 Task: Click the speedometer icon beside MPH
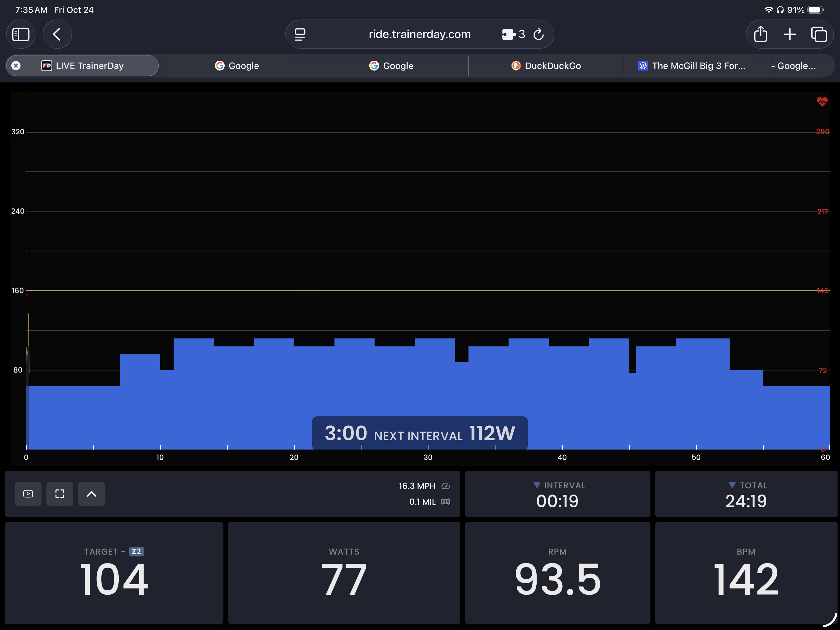tap(445, 486)
